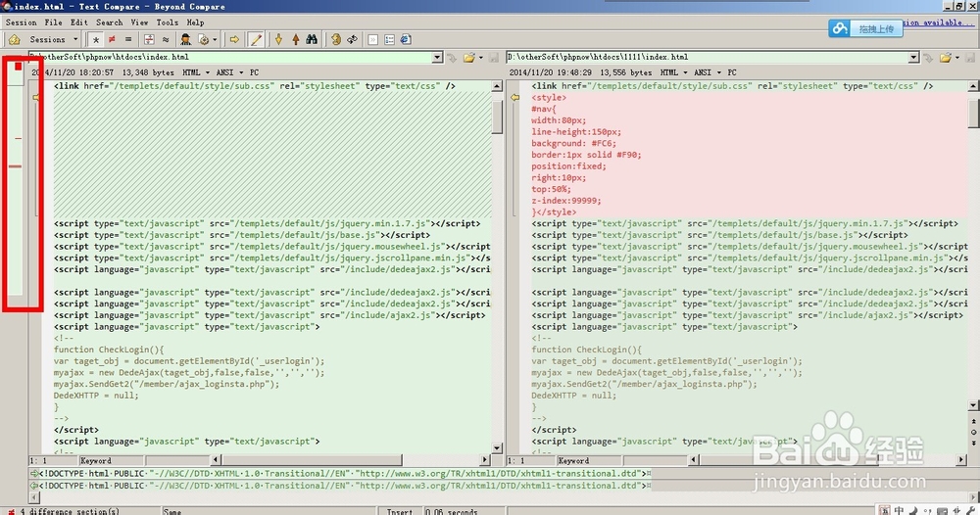
Task: Expand left file path combo box
Action: (437, 58)
